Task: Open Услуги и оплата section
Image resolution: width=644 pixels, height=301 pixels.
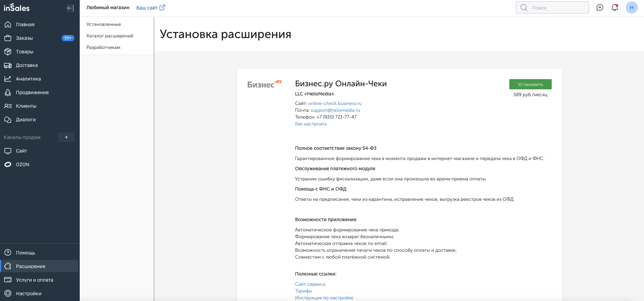Action: point(39,280)
